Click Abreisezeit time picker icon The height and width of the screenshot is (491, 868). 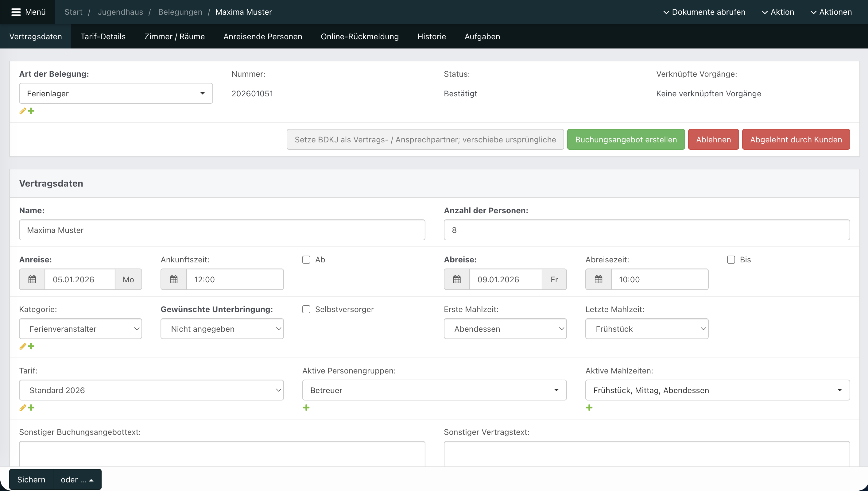pyautogui.click(x=598, y=279)
